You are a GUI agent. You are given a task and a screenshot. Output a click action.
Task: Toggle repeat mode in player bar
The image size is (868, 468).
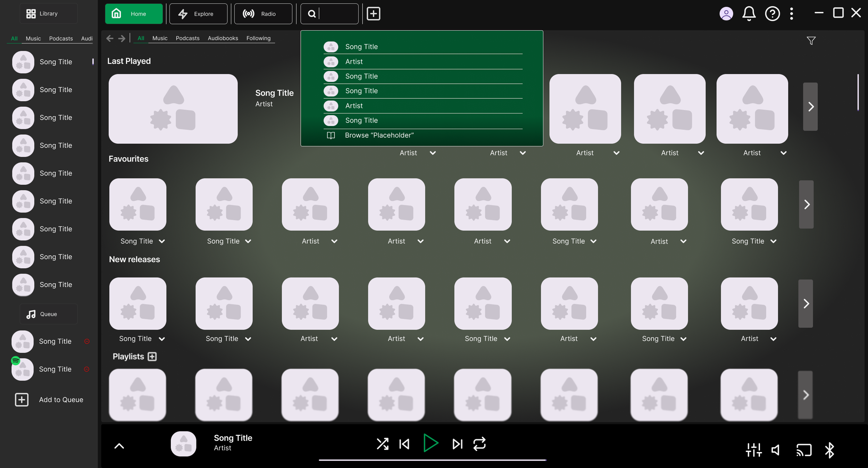coord(479,444)
